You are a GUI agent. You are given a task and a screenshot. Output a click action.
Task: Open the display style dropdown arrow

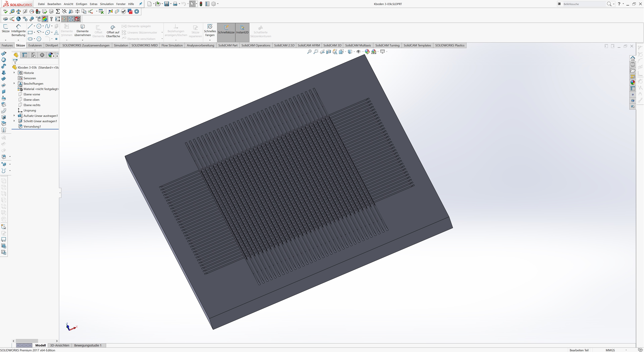354,52
